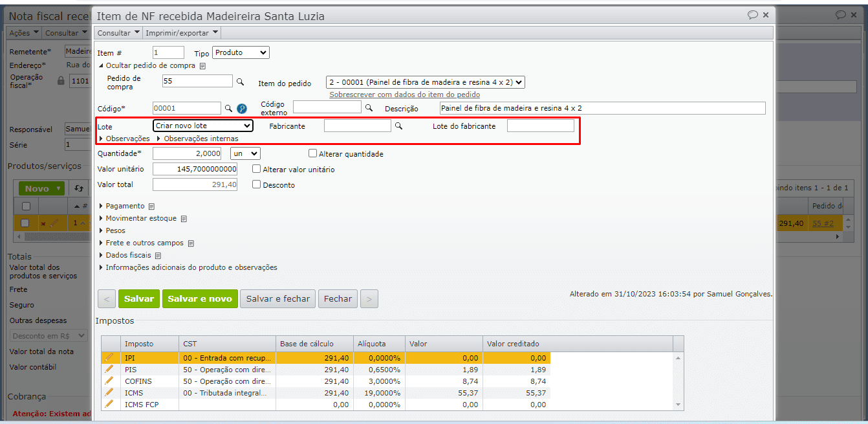Click the Base de cálculo column header
This screenshot has height=424, width=868.
coord(314,344)
